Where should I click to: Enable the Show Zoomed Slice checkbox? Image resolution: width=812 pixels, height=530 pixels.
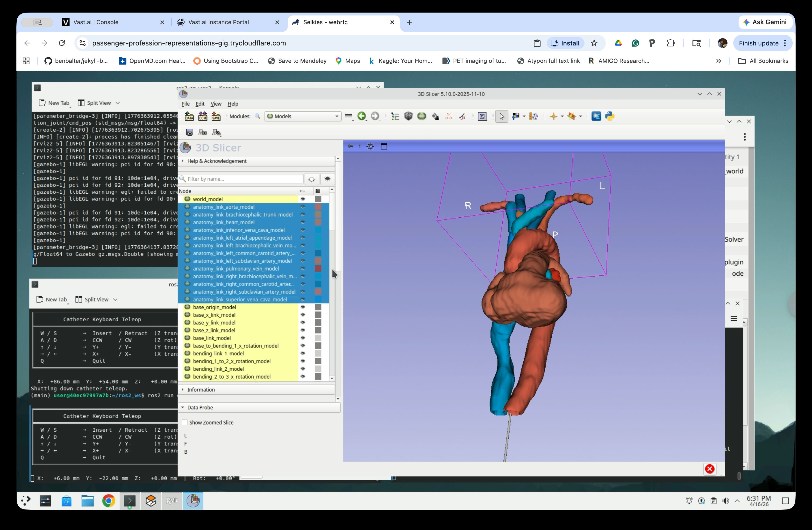(185, 422)
